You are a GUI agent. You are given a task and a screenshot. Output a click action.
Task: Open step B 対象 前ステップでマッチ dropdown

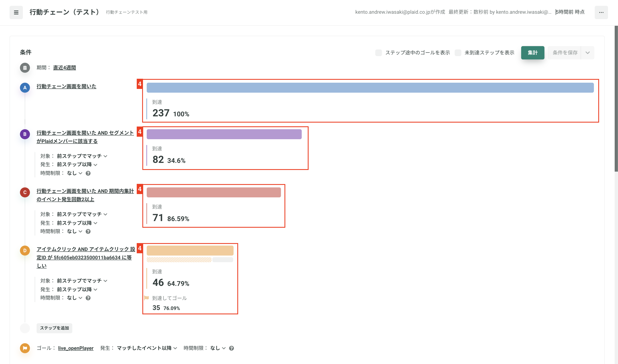point(82,156)
